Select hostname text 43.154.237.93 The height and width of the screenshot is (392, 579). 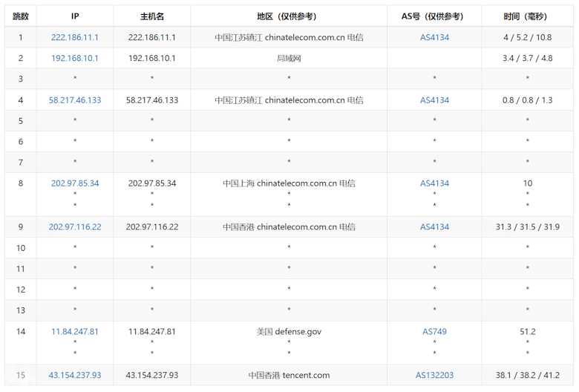152,375
